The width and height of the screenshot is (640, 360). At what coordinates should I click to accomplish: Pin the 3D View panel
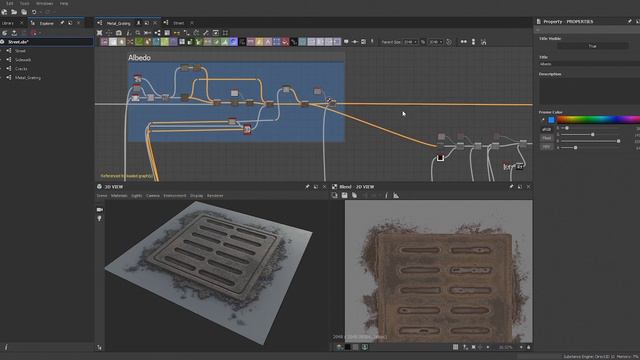[307, 187]
